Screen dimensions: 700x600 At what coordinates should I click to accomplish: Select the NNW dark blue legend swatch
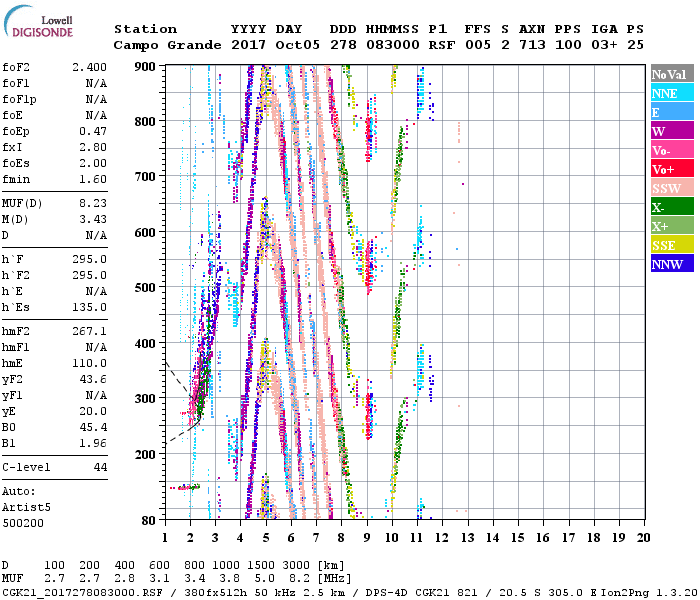click(672, 263)
